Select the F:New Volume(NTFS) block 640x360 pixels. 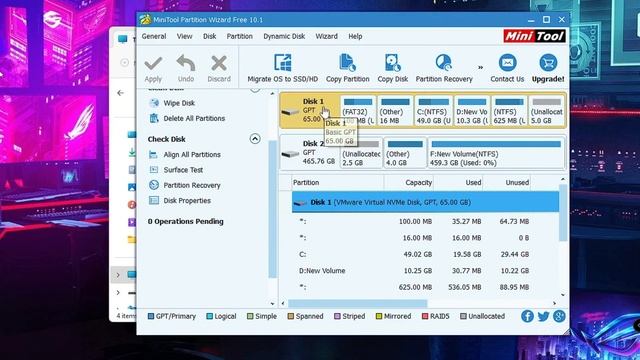point(496,153)
